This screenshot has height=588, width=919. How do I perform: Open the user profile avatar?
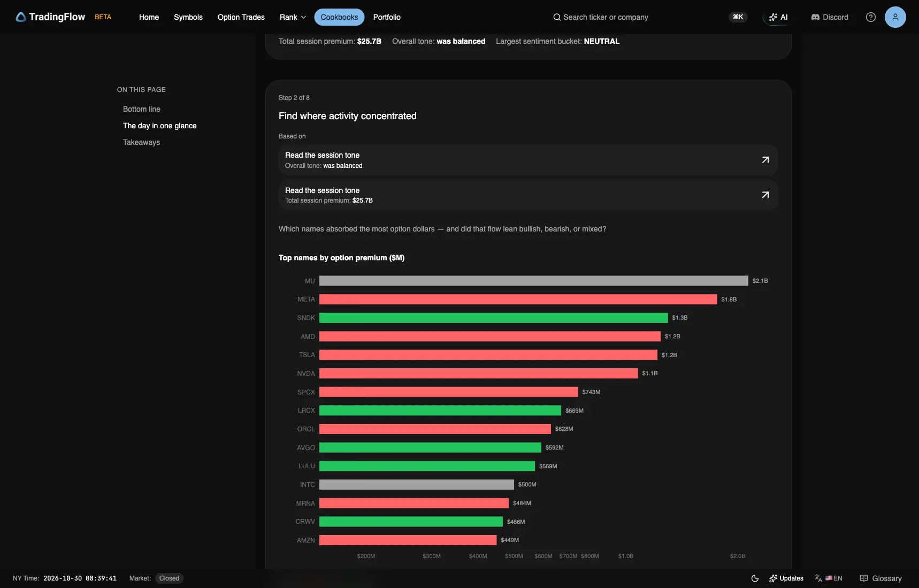pyautogui.click(x=895, y=17)
